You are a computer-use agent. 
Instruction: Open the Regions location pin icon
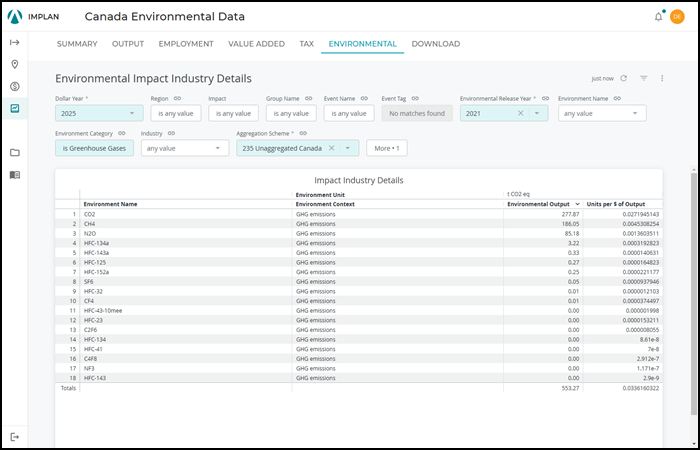(x=15, y=65)
